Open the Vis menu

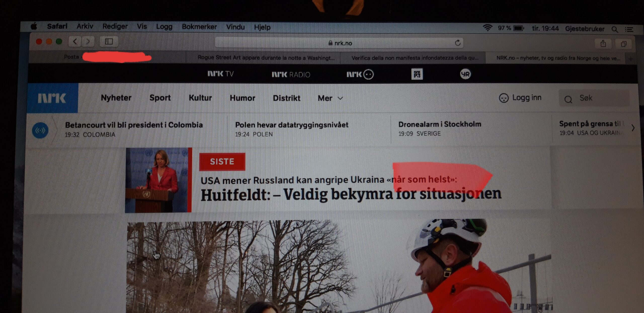pos(142,26)
